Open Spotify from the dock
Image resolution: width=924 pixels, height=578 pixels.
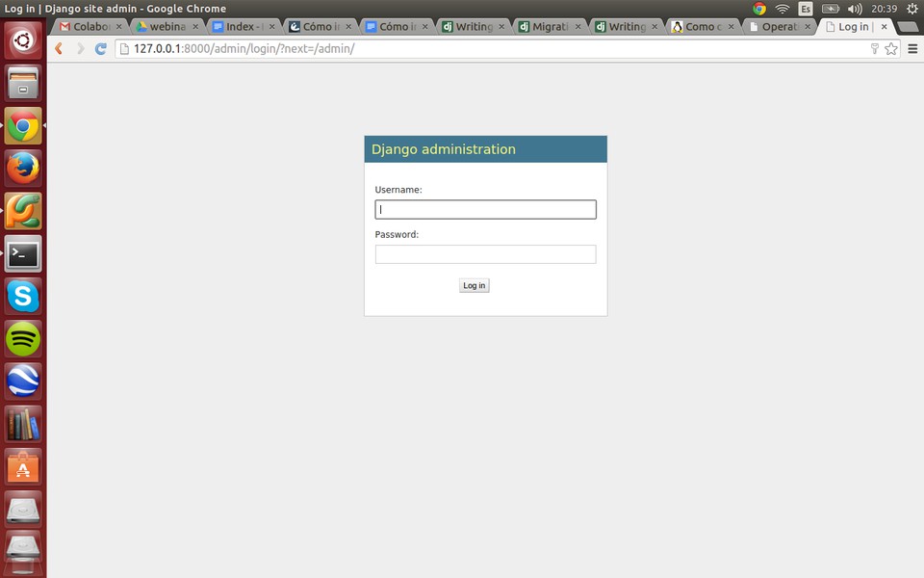23,338
